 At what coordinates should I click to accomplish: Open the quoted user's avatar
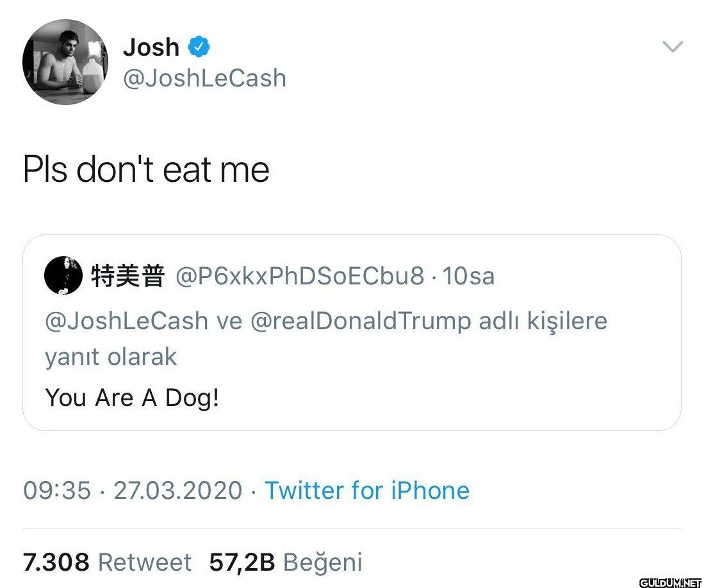pyautogui.click(x=63, y=275)
